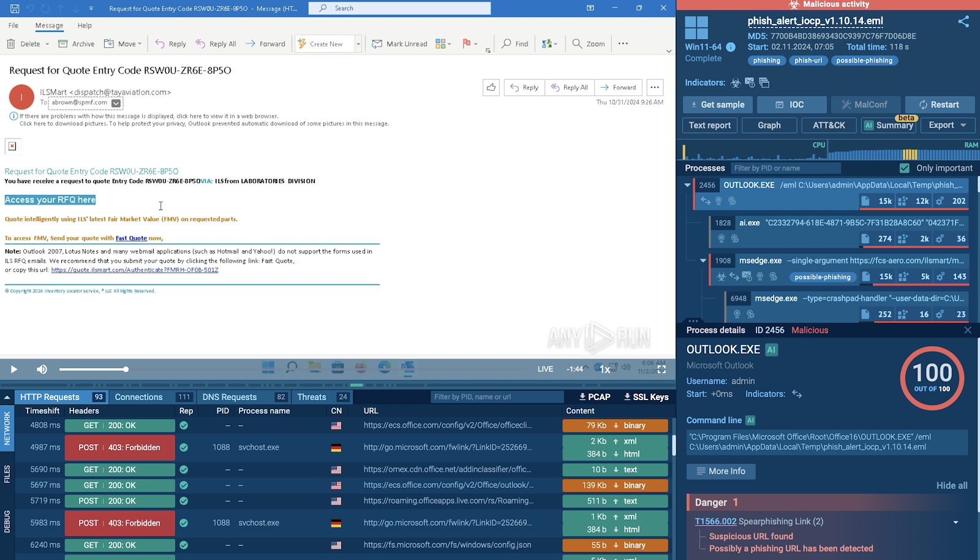Screen dimensions: 980x560
Task: Open the Text report
Action: click(709, 125)
